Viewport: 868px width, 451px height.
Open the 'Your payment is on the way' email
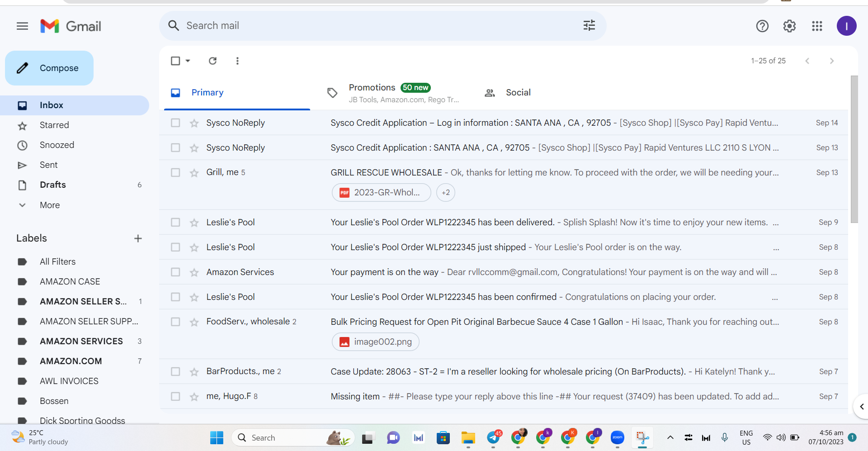click(504, 272)
